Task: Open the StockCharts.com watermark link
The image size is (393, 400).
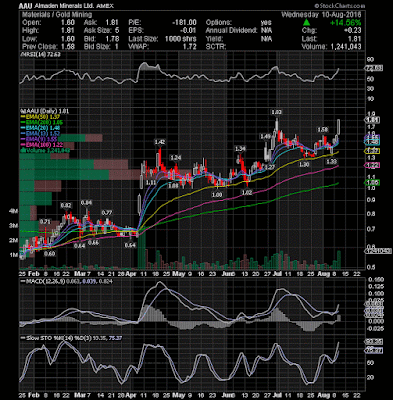Action: (340, 6)
